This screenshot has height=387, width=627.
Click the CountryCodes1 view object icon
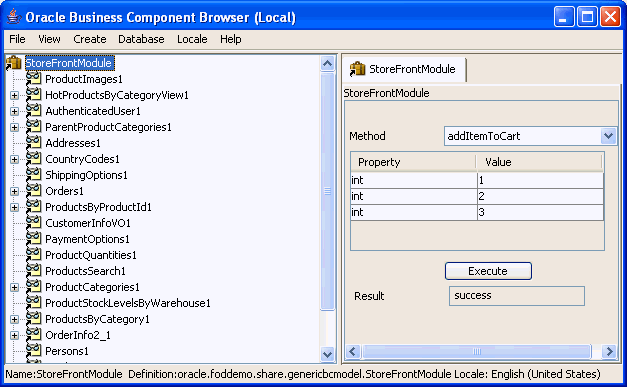(x=34, y=158)
